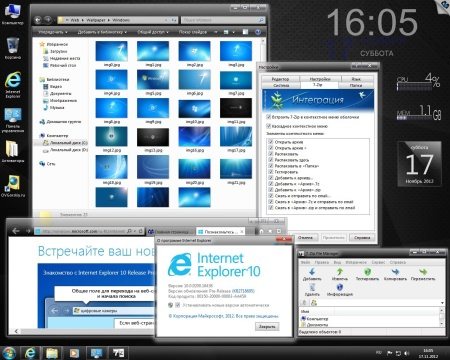Open Explorer address bar history dropdown
The width and height of the screenshot is (450, 360).
[166, 20]
